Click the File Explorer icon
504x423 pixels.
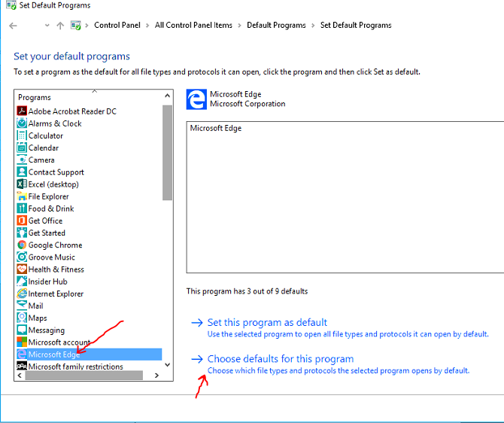pos(22,196)
